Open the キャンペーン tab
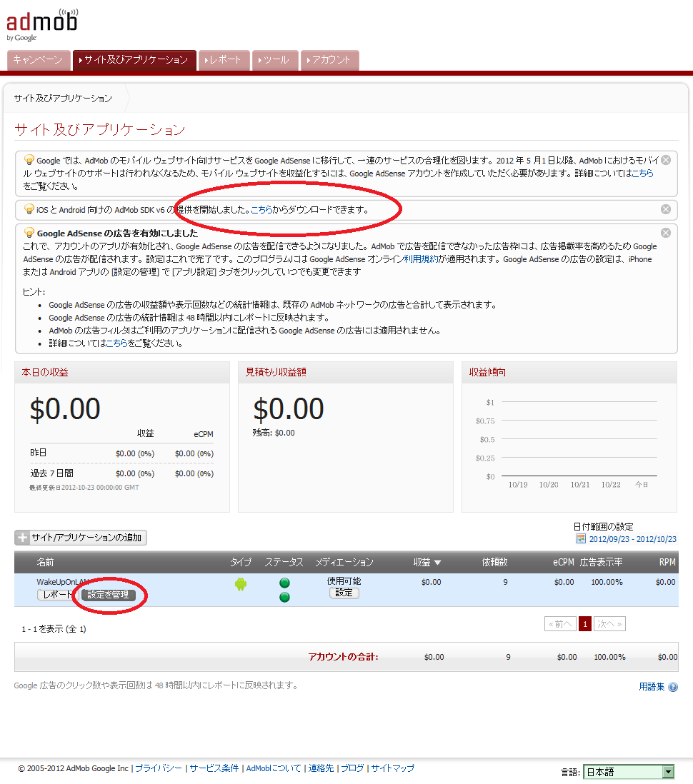Image resolution: width=693 pixels, height=784 pixels. [x=38, y=60]
